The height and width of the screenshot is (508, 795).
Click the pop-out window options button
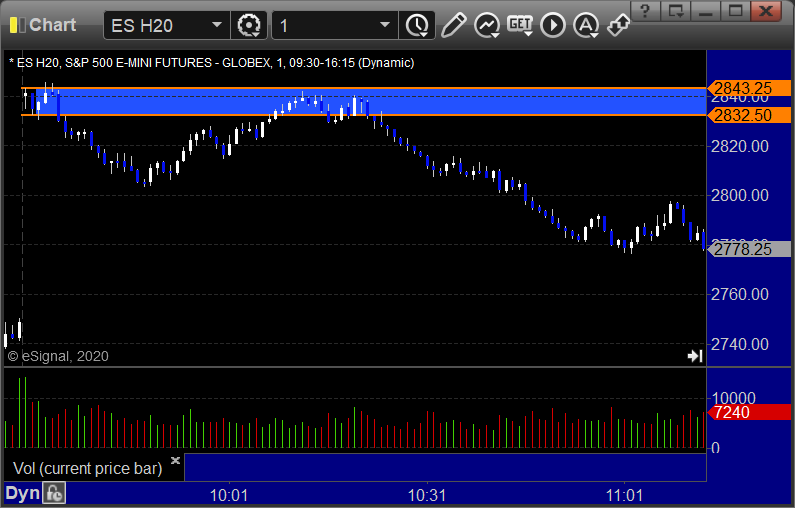tap(676, 11)
